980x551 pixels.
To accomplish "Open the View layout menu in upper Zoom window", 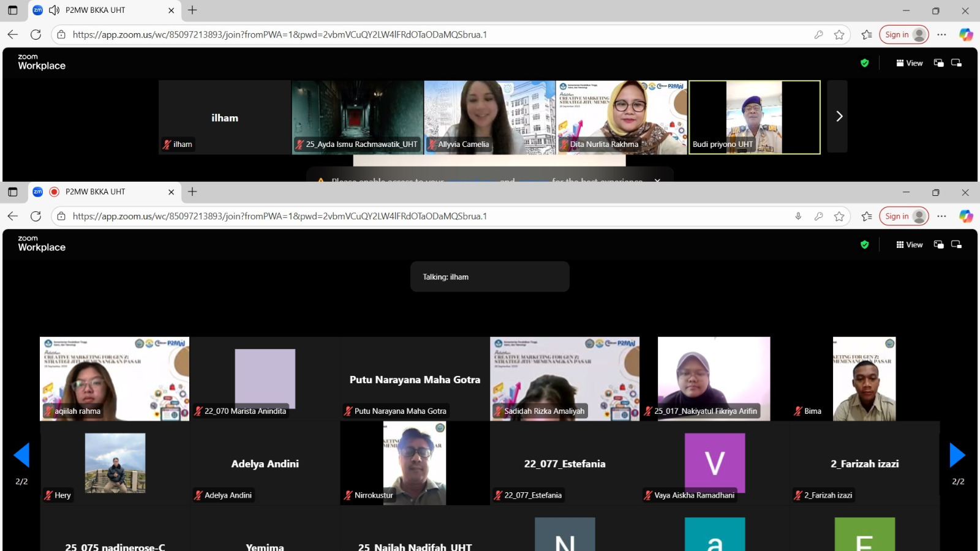I will (x=910, y=63).
